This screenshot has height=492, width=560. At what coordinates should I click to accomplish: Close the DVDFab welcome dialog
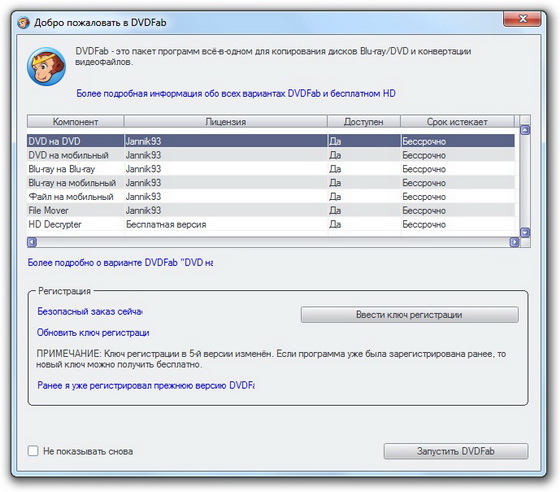[522, 19]
